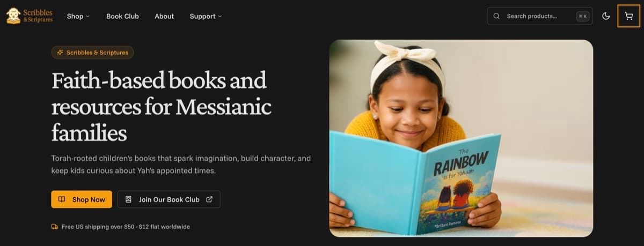This screenshot has width=644, height=246.
Task: Toggle dark mode with moon icon
Action: point(606,16)
